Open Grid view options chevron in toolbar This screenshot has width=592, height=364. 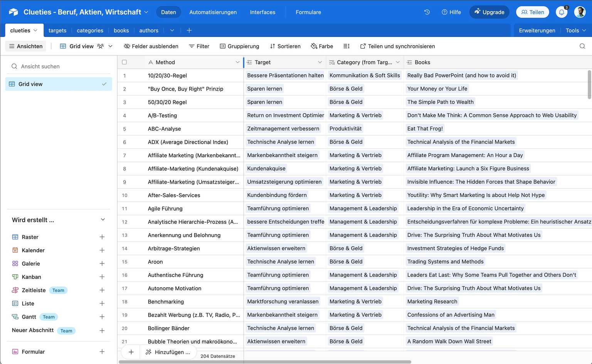[110, 46]
